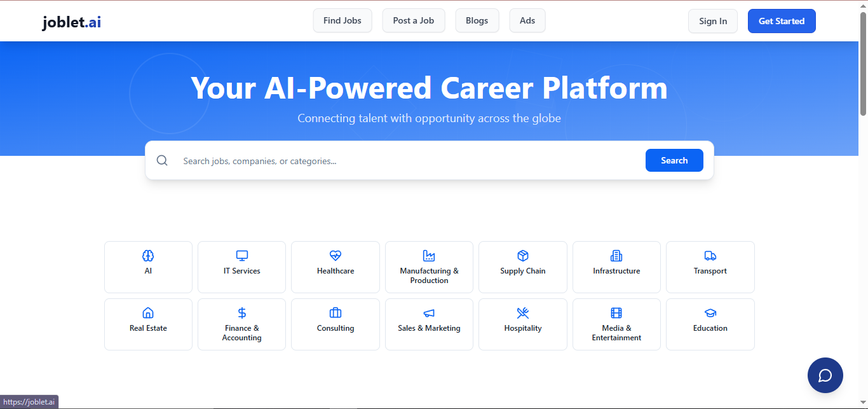Click the Transport truck icon
Viewport: 868px width, 409px height.
(710, 256)
